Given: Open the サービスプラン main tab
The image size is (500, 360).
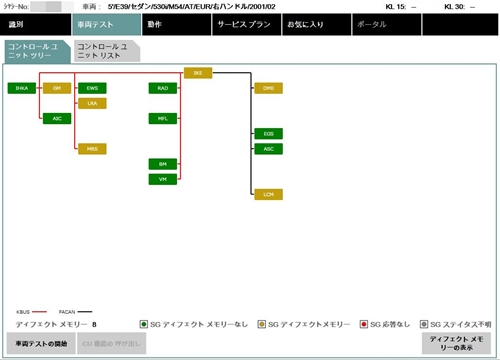Looking at the screenshot, I should tap(247, 24).
